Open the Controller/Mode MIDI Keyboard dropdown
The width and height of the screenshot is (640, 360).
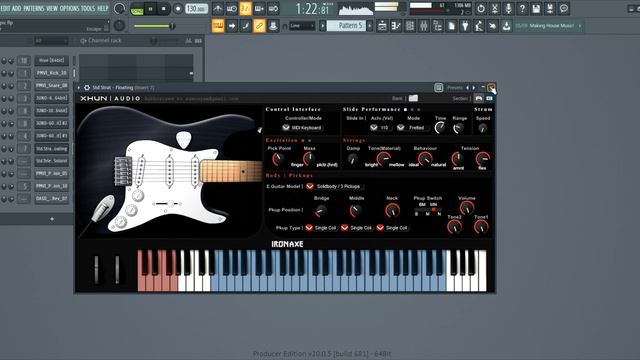coord(302,128)
